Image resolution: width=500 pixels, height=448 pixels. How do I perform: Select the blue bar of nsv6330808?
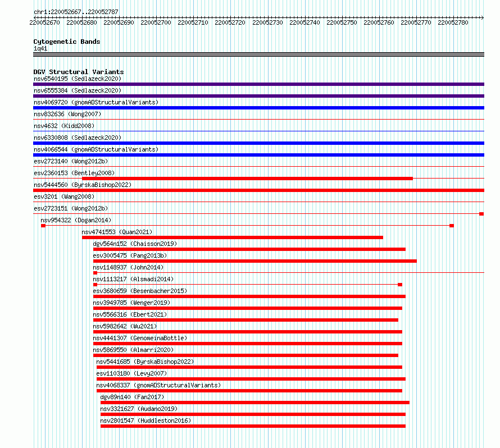(258, 143)
